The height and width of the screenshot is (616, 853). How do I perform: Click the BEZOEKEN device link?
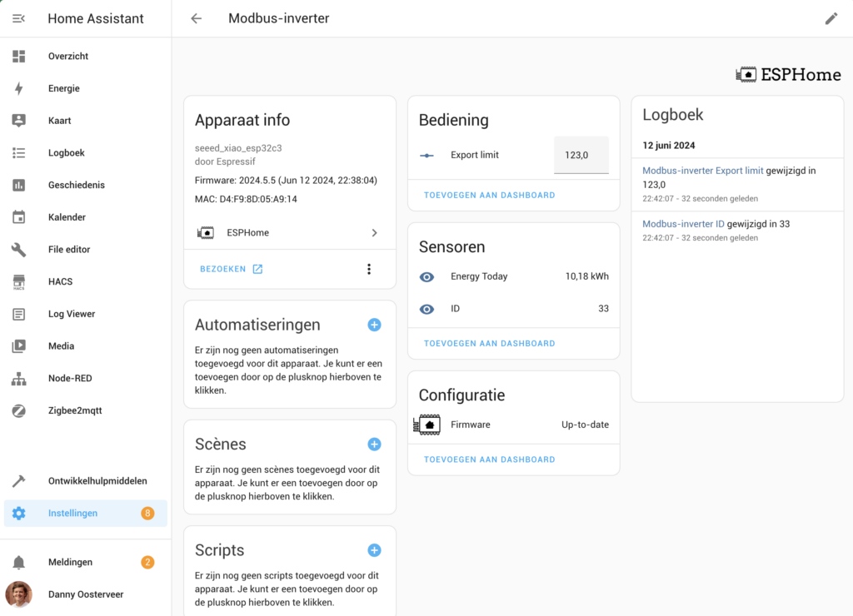(x=231, y=269)
